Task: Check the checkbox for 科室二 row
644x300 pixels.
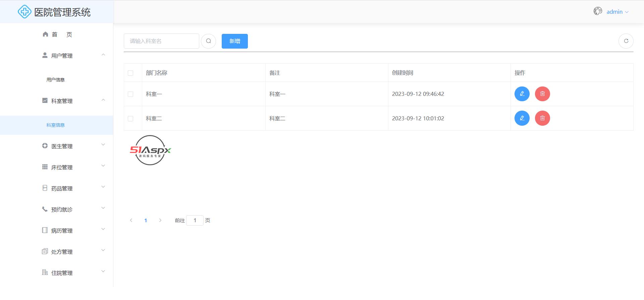Action: click(x=130, y=119)
